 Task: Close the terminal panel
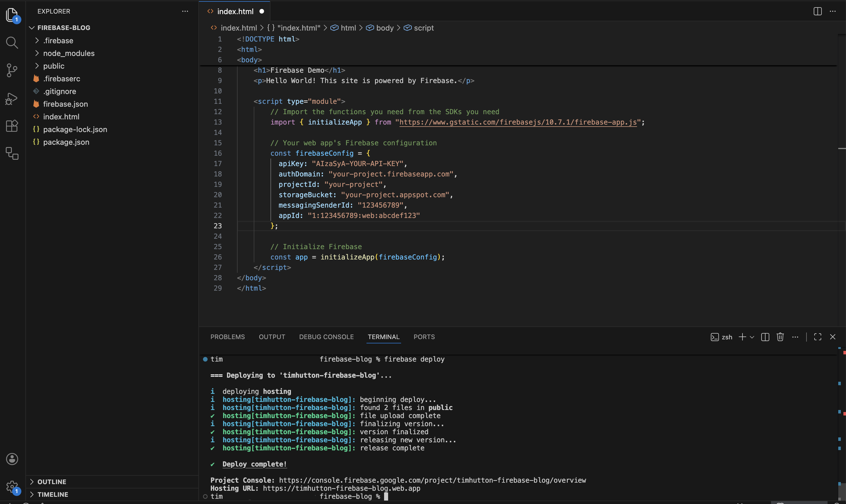tap(832, 337)
